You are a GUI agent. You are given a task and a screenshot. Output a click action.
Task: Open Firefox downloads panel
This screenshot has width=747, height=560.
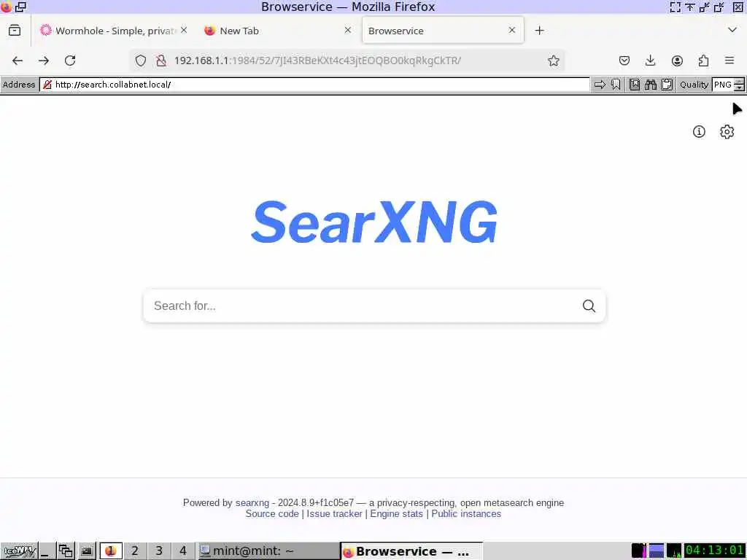click(x=650, y=61)
